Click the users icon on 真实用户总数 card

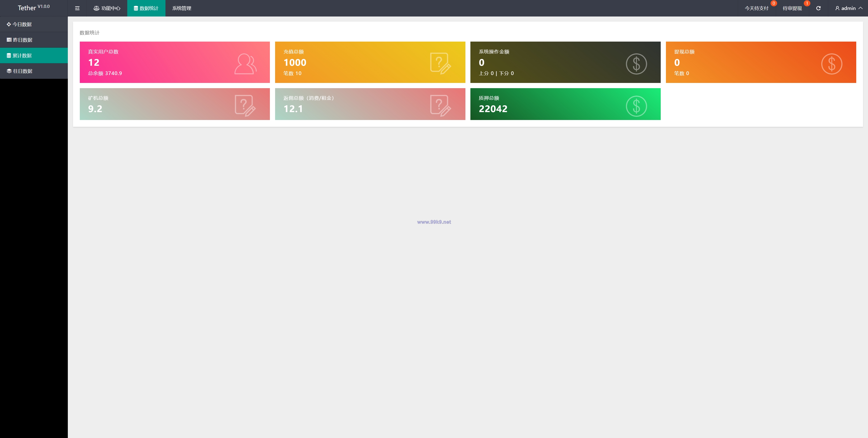(x=245, y=64)
